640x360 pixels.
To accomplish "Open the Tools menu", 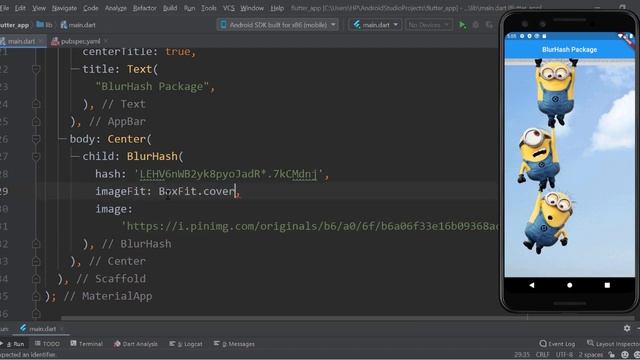I will (209, 8).
